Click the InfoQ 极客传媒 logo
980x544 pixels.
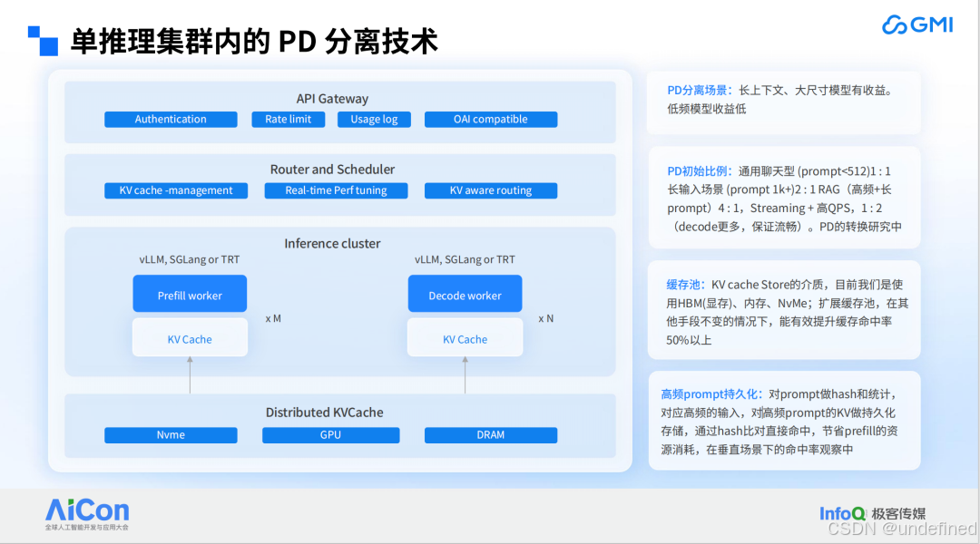tap(873, 513)
